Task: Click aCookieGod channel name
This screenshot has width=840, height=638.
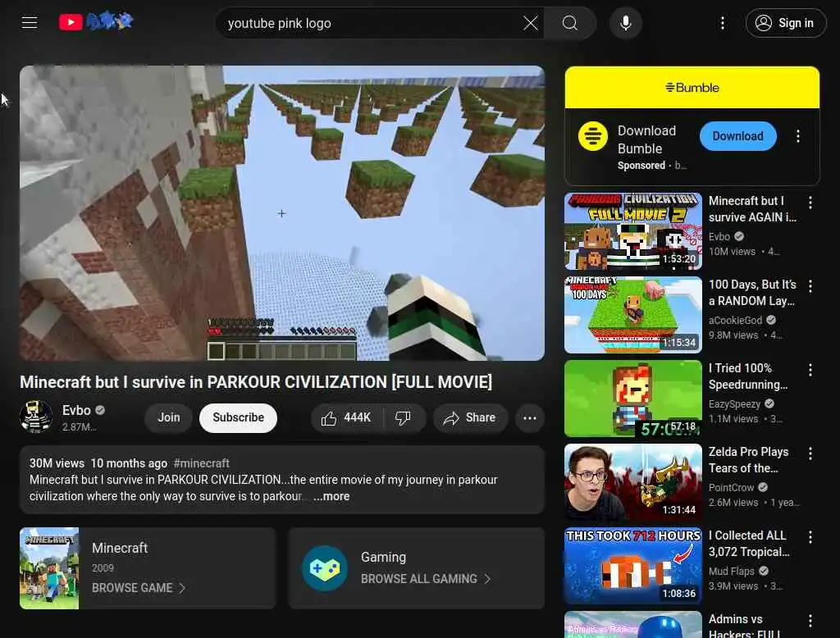Action: pyautogui.click(x=735, y=320)
